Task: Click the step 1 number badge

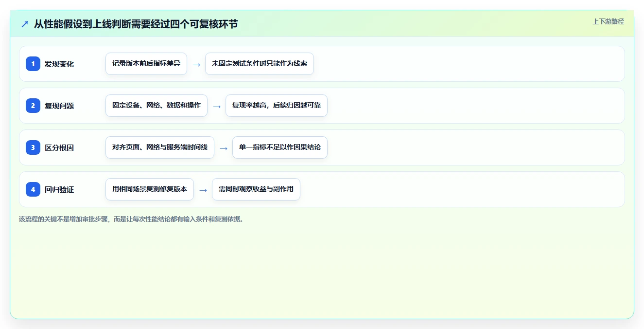Action: click(x=33, y=64)
